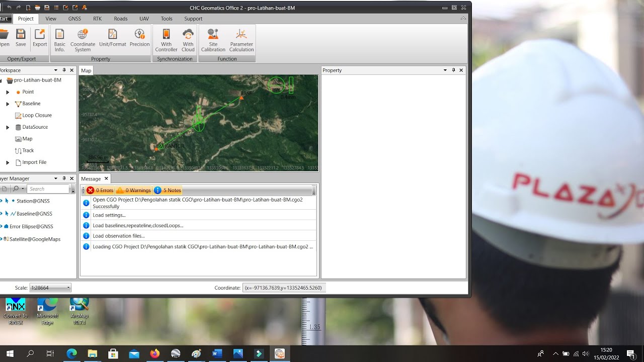Select Station@GNSS layer
The image size is (644, 362).
[33, 201]
